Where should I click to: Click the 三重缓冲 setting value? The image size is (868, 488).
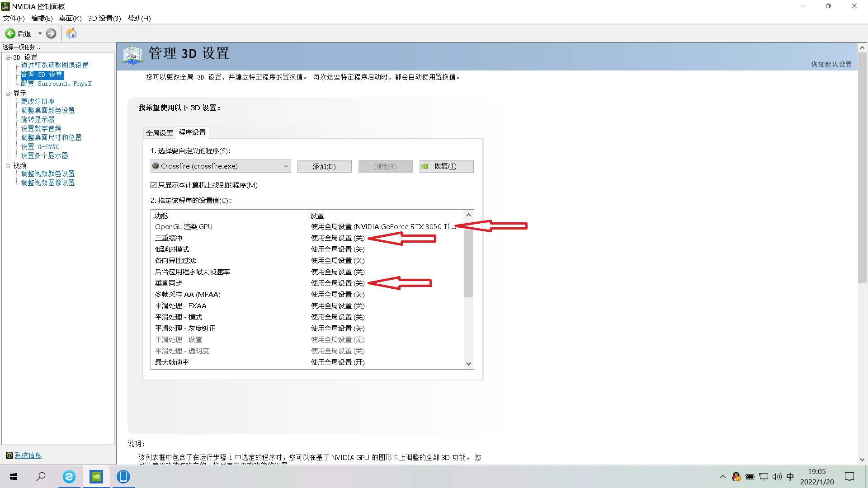pyautogui.click(x=337, y=238)
